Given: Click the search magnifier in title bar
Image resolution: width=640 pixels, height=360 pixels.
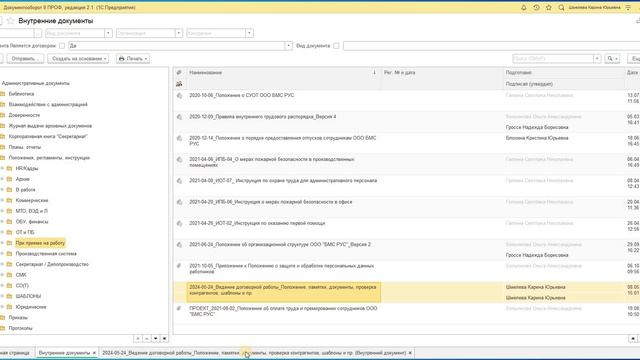Looking at the screenshot, I should click(x=561, y=8).
